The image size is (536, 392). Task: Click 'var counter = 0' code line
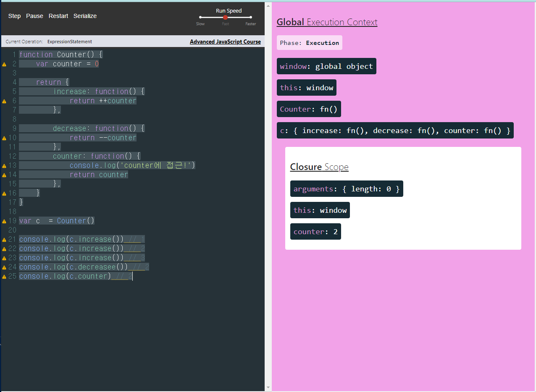(67, 64)
